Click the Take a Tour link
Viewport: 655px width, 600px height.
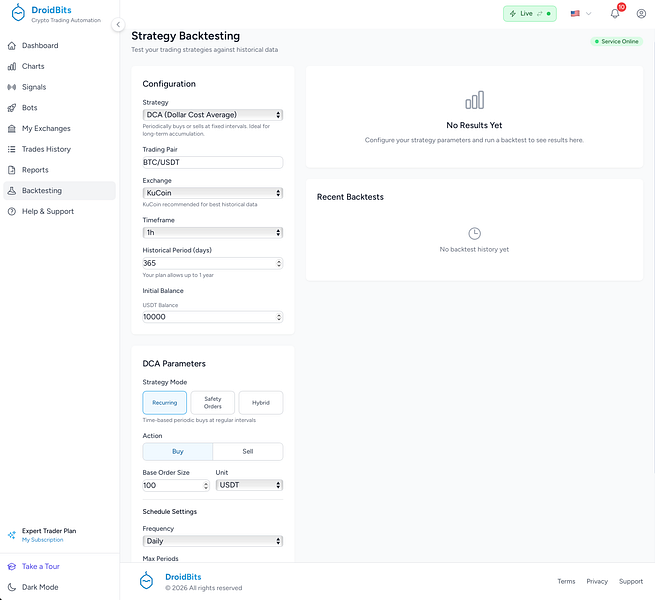pos(41,567)
